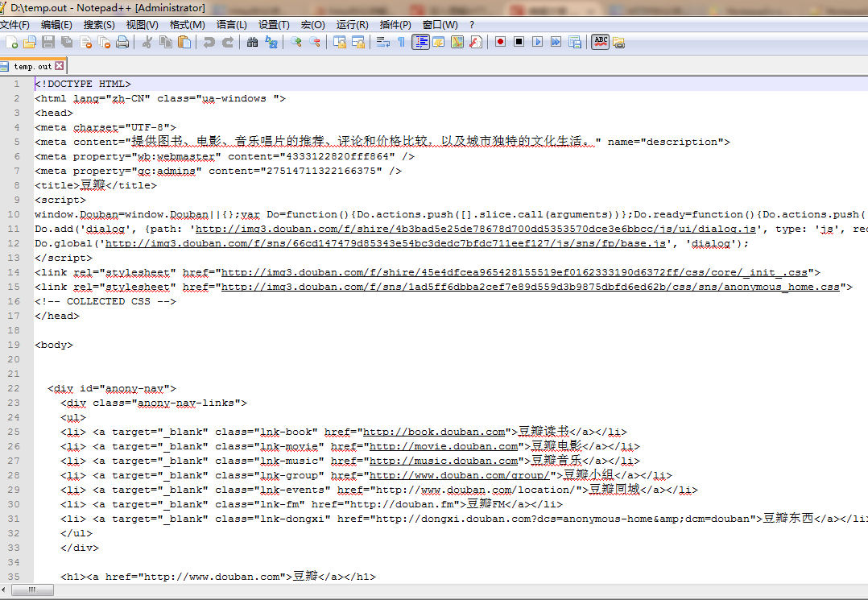The width and height of the screenshot is (868, 600).
Task: Open the 运行(R) menu
Action: coord(352,24)
